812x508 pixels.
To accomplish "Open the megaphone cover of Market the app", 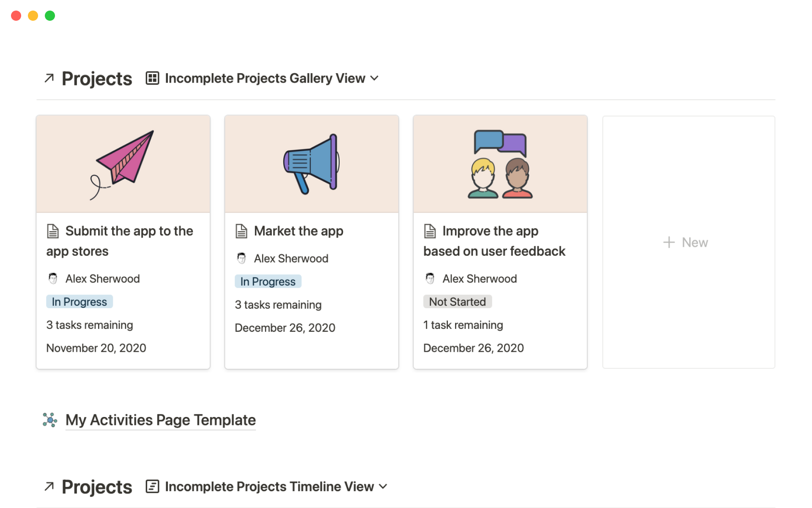I will [x=312, y=164].
